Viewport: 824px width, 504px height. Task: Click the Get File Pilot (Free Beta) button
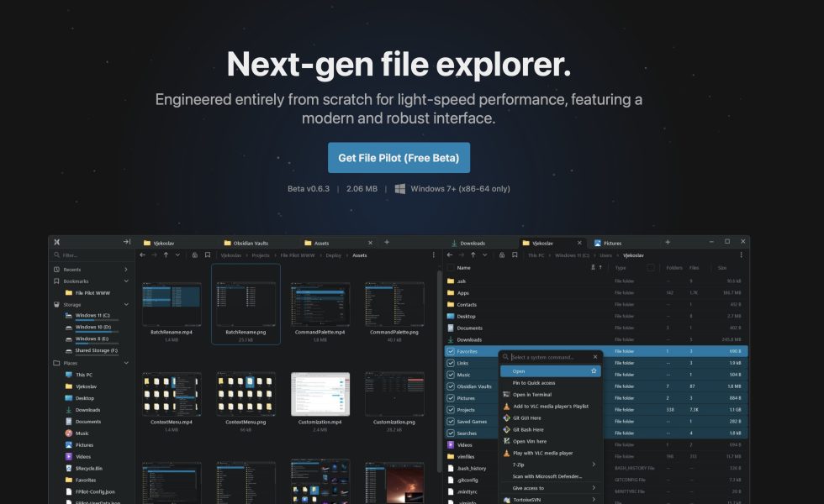point(399,158)
